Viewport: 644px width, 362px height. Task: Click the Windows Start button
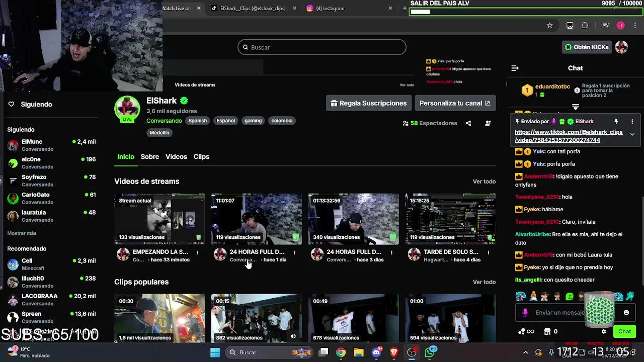(x=215, y=352)
